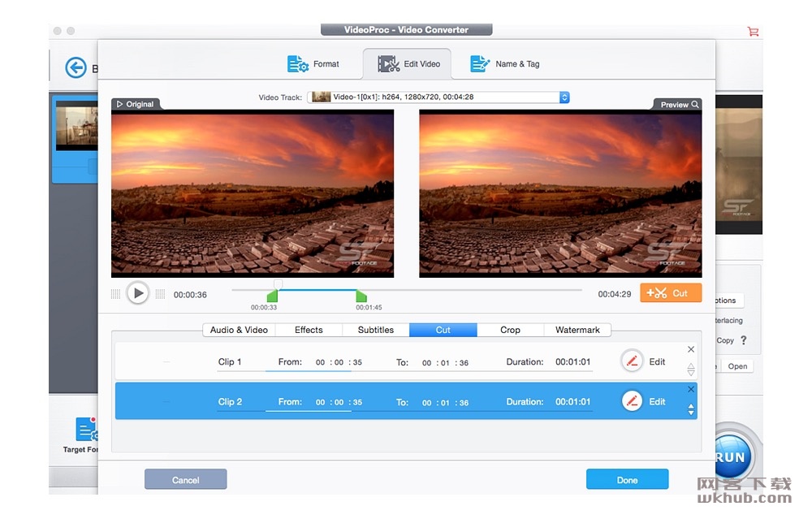Image resolution: width=812 pixels, height=519 pixels.
Task: Open the Subtitles tab
Action: [376, 330]
